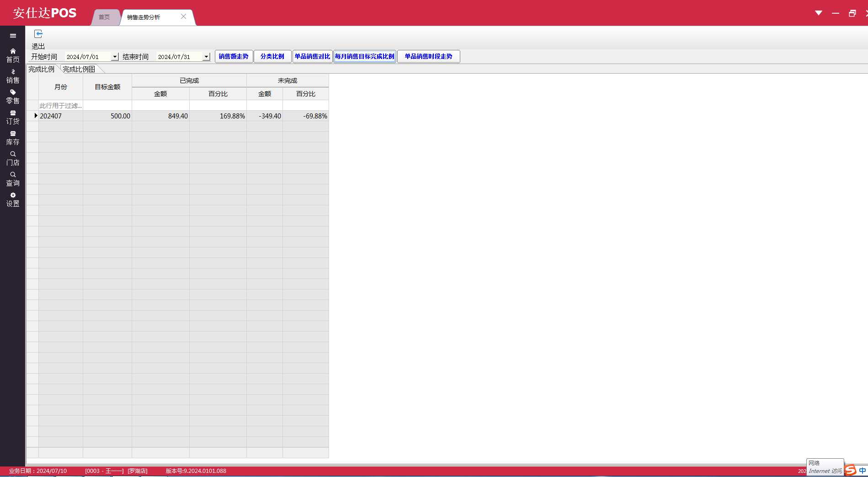868x477 pixels.
Task: Open the 零售 sidebar module
Action: (x=13, y=97)
